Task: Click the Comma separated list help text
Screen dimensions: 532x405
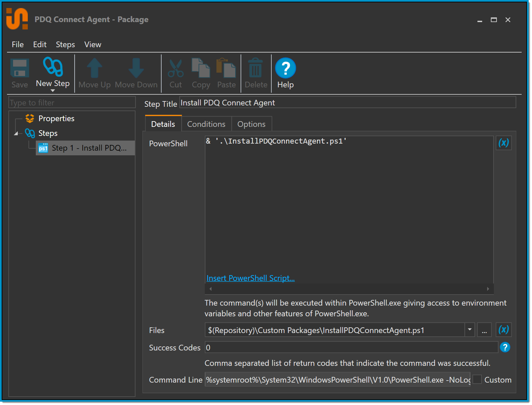Action: pyautogui.click(x=347, y=363)
